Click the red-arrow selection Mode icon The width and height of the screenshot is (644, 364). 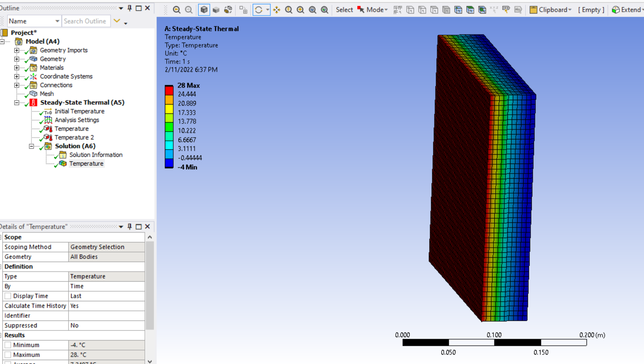point(361,10)
